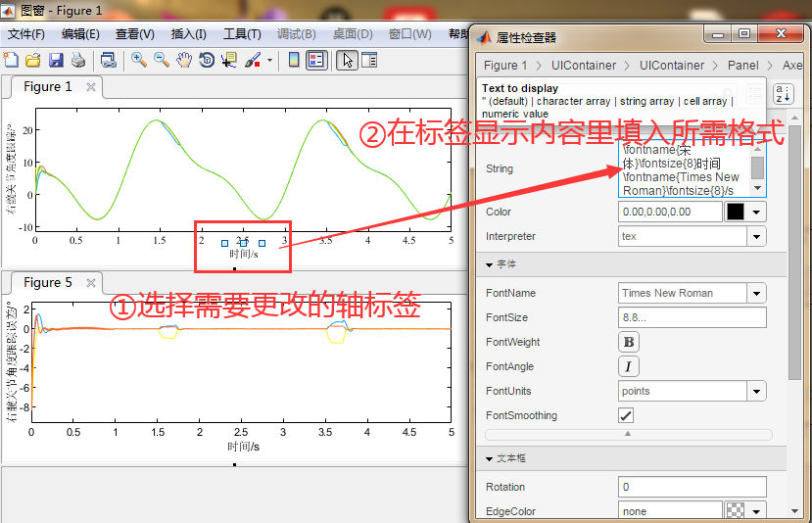The width and height of the screenshot is (812, 523).
Task: Click the EdgeColor transparent swatch
Action: point(735,511)
